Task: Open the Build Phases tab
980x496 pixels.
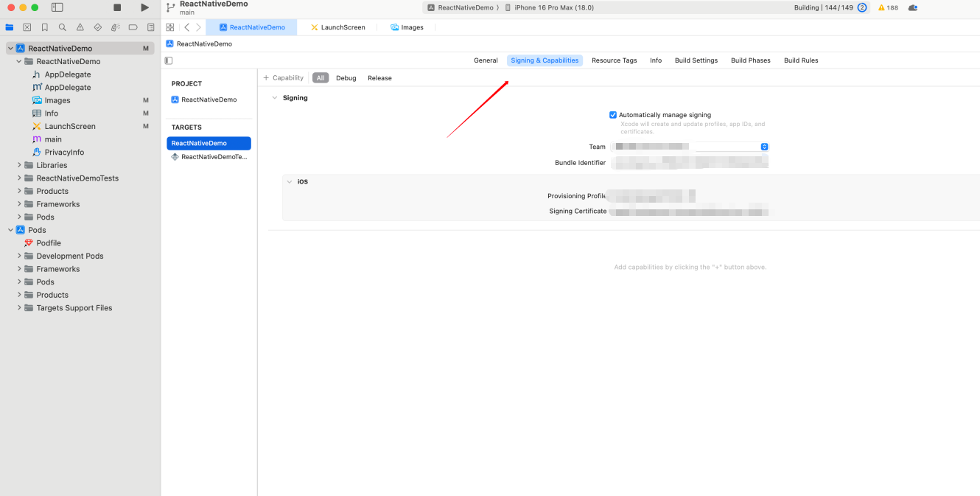Action: pos(751,60)
